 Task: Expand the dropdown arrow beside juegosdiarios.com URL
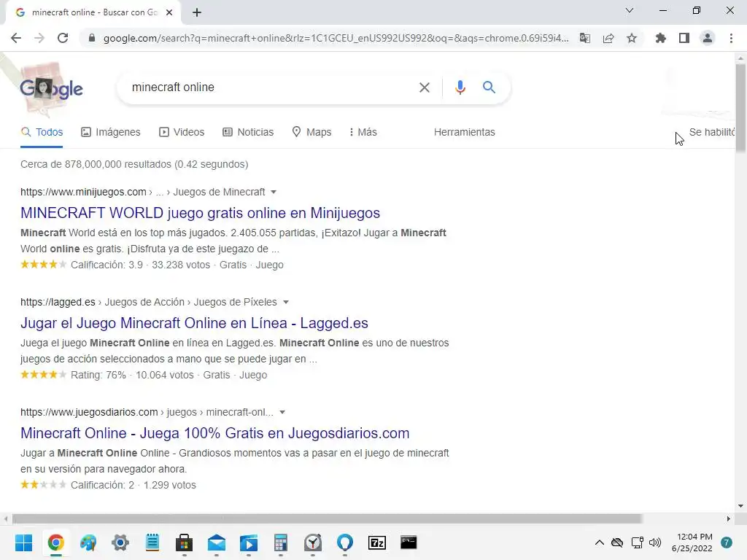click(282, 412)
